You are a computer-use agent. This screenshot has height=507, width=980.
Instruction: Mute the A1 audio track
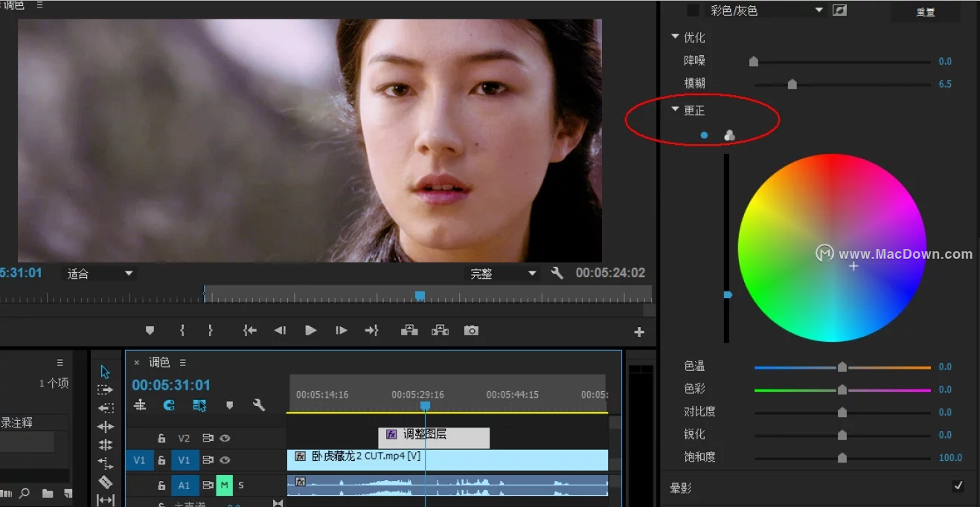223,485
